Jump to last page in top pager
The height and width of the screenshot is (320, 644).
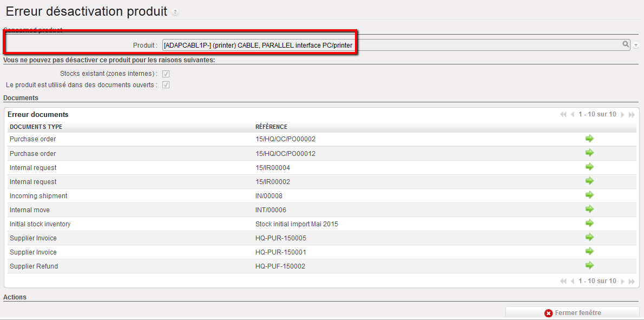click(632, 115)
